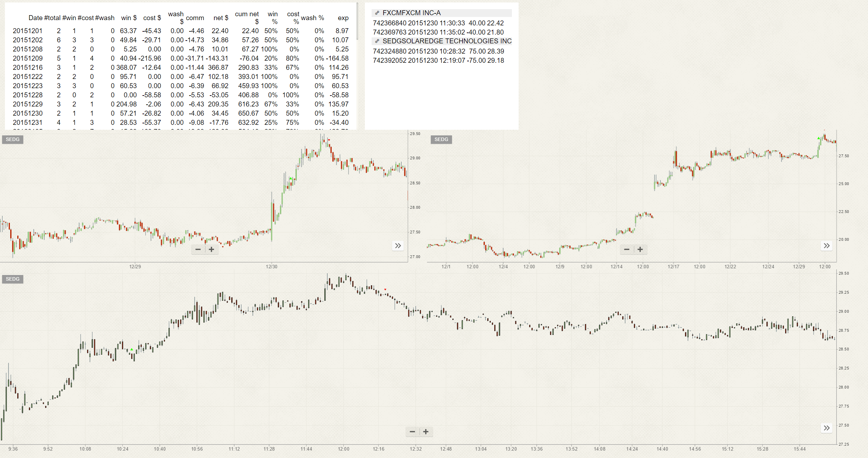Click the stats table vertical scrollbar
868x458 pixels.
[x=357, y=21]
